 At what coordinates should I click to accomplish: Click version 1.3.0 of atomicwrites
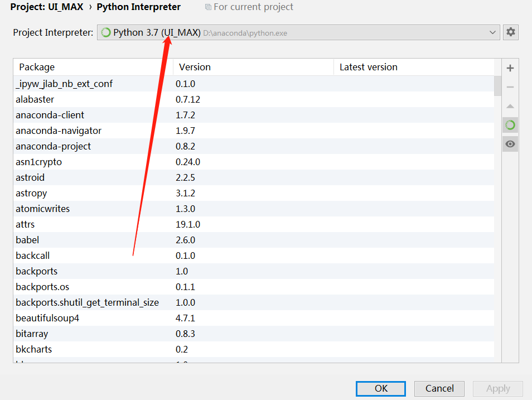pyautogui.click(x=185, y=209)
